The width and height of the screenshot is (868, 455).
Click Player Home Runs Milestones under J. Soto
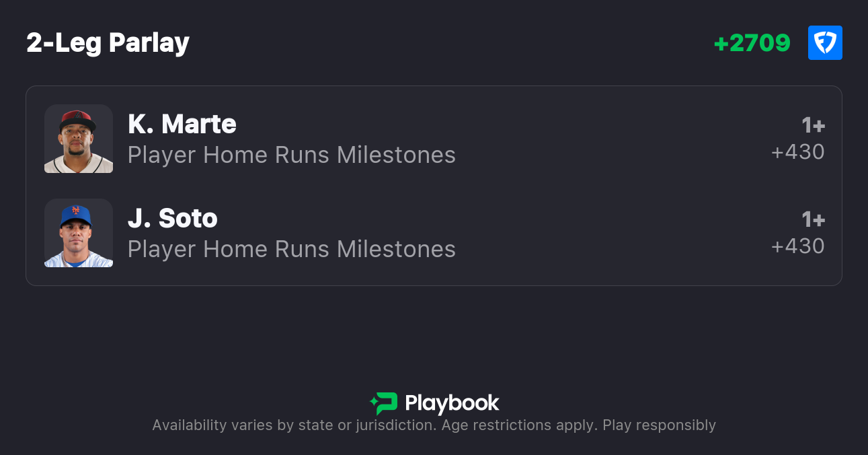point(291,249)
